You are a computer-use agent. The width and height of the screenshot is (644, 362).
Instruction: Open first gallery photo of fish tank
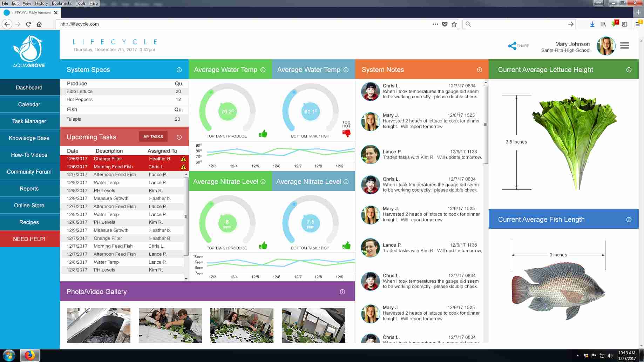(x=99, y=326)
